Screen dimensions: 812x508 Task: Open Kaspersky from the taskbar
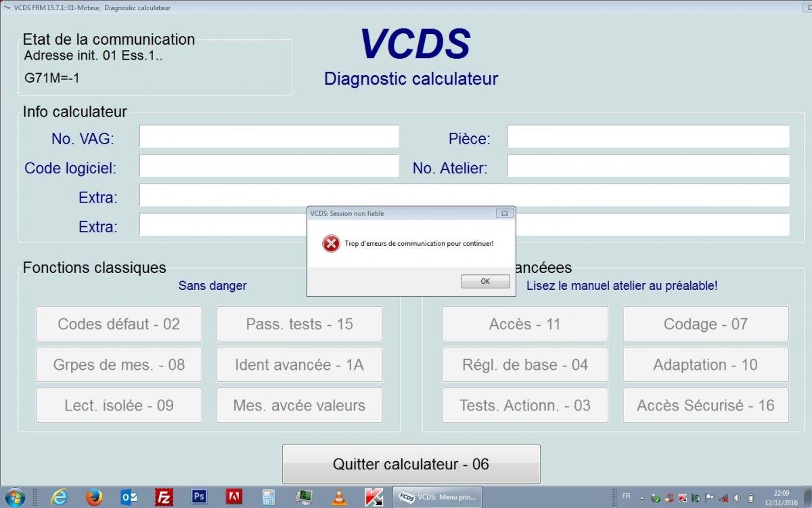[x=374, y=497]
